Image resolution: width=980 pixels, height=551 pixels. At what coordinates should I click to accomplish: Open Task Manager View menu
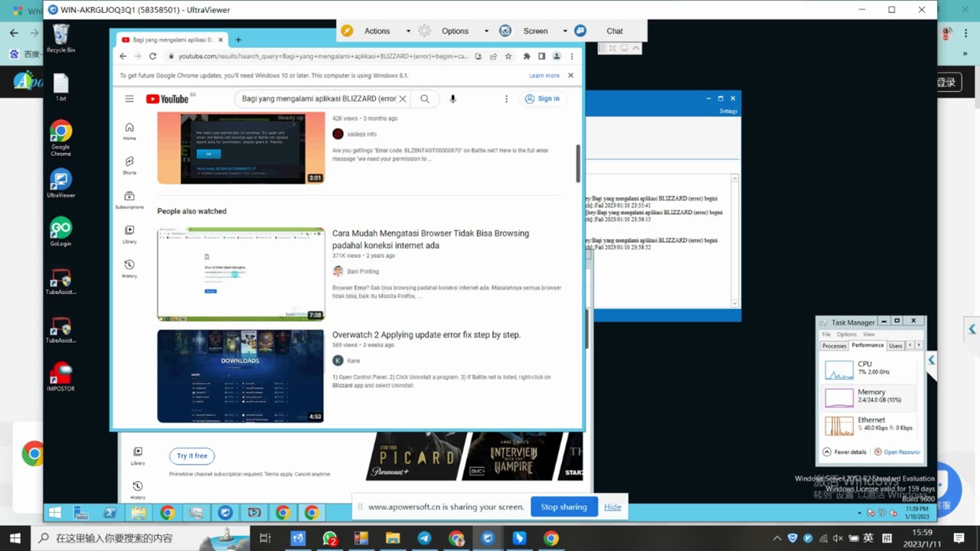(x=868, y=334)
